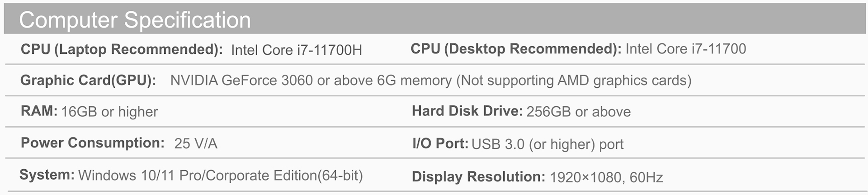Click the 256GB or above value
Viewport: 868px width, 195px height.
pos(579,112)
